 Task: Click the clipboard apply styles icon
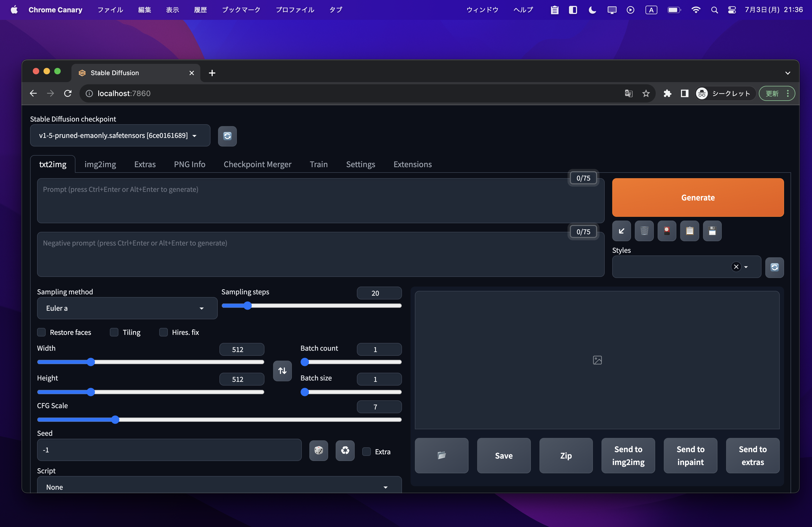(689, 231)
